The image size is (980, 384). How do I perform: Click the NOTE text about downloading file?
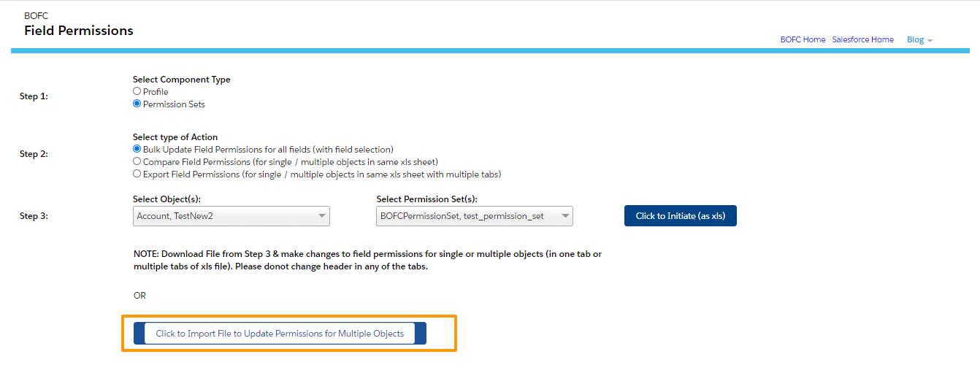pos(367,261)
